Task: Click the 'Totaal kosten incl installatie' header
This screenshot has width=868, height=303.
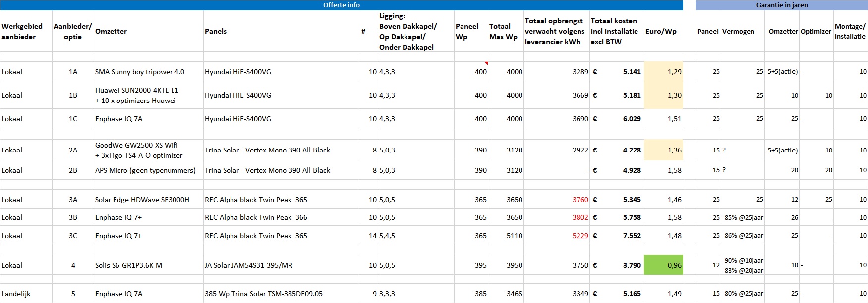Action: (x=617, y=31)
